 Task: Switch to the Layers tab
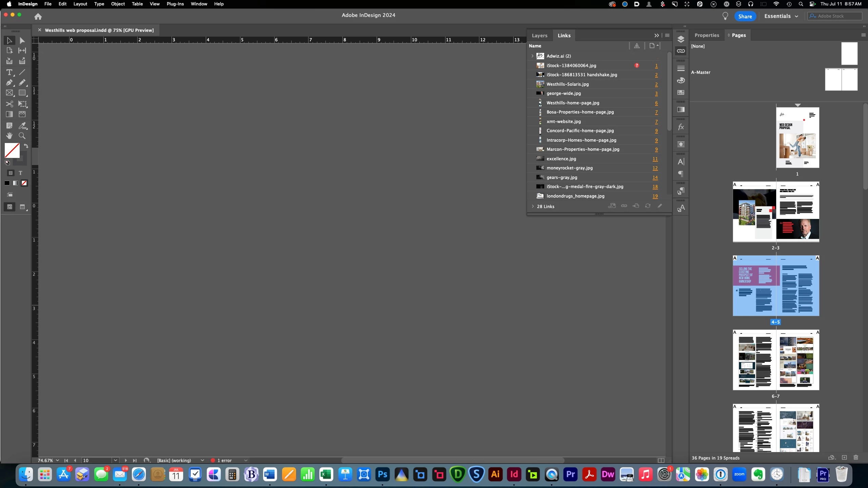(539, 35)
